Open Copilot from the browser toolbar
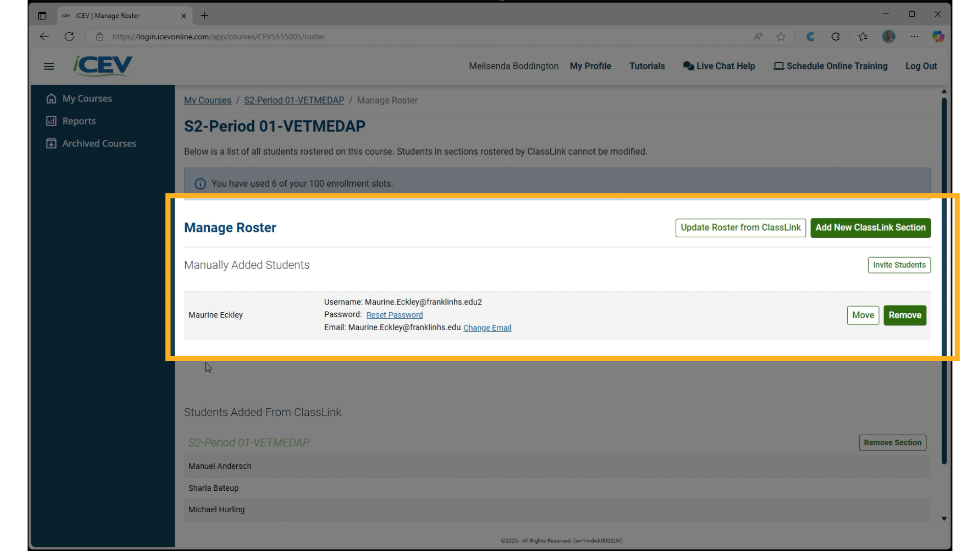This screenshot has height=551, width=980. coord(938,36)
